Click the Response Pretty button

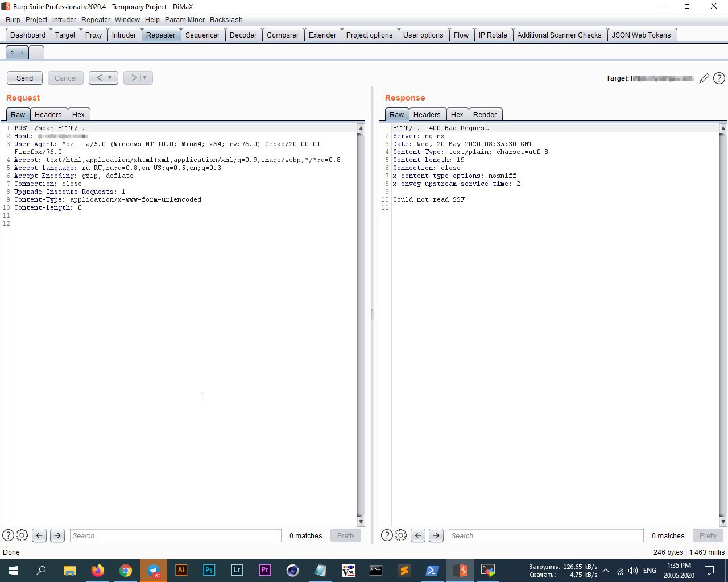tap(708, 535)
